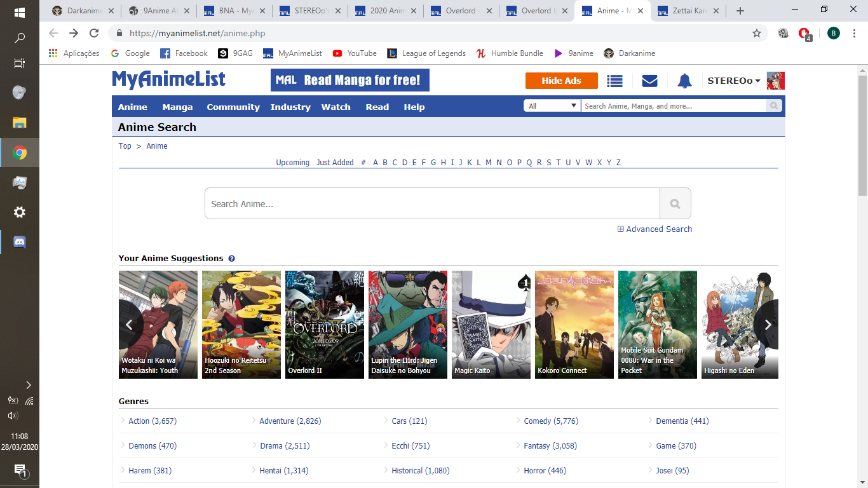Open the League of Legends bookmark
The height and width of the screenshot is (488, 868).
click(x=426, y=53)
